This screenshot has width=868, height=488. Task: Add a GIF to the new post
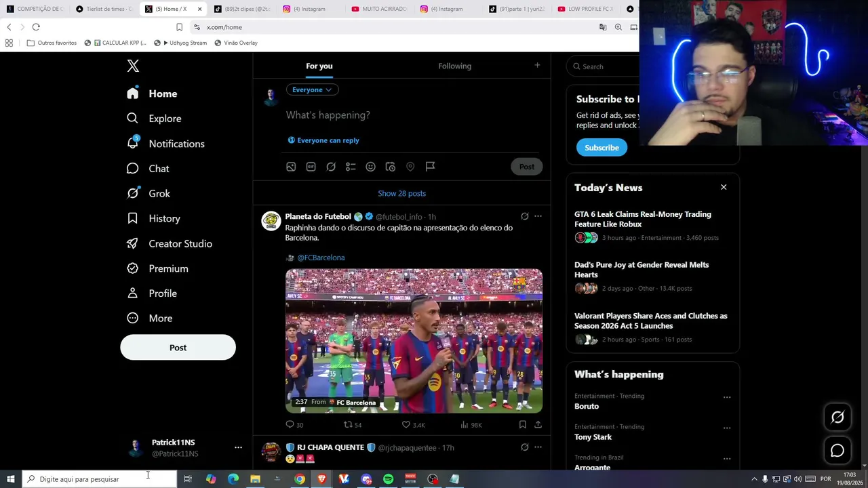[x=311, y=167]
